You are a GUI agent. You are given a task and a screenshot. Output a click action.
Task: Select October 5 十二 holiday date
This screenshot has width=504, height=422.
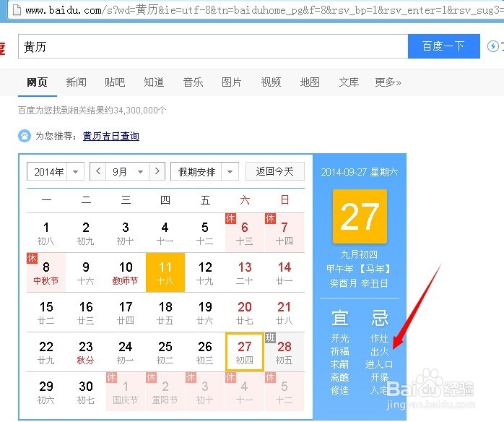(284, 392)
